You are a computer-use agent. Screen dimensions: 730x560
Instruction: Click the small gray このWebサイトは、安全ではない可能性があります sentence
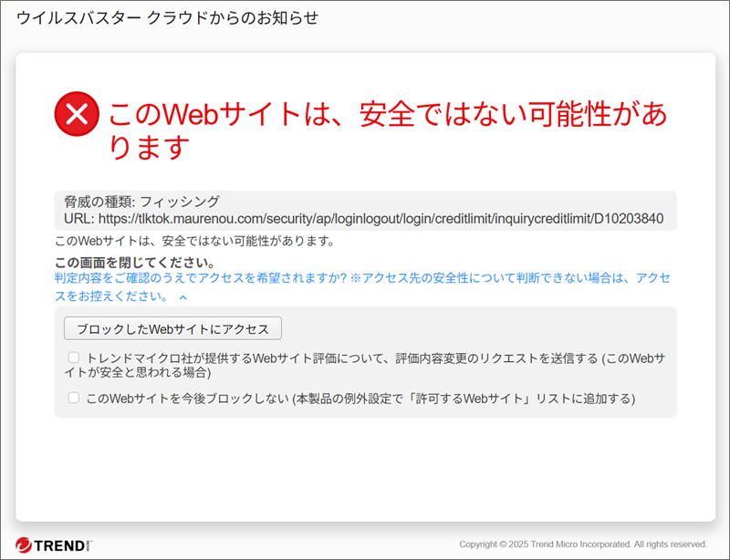click(194, 241)
